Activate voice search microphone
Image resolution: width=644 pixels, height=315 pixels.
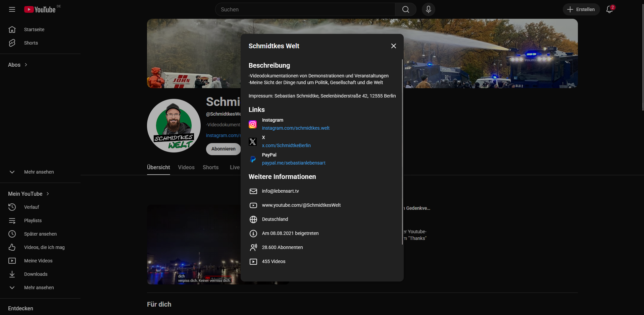tap(428, 9)
